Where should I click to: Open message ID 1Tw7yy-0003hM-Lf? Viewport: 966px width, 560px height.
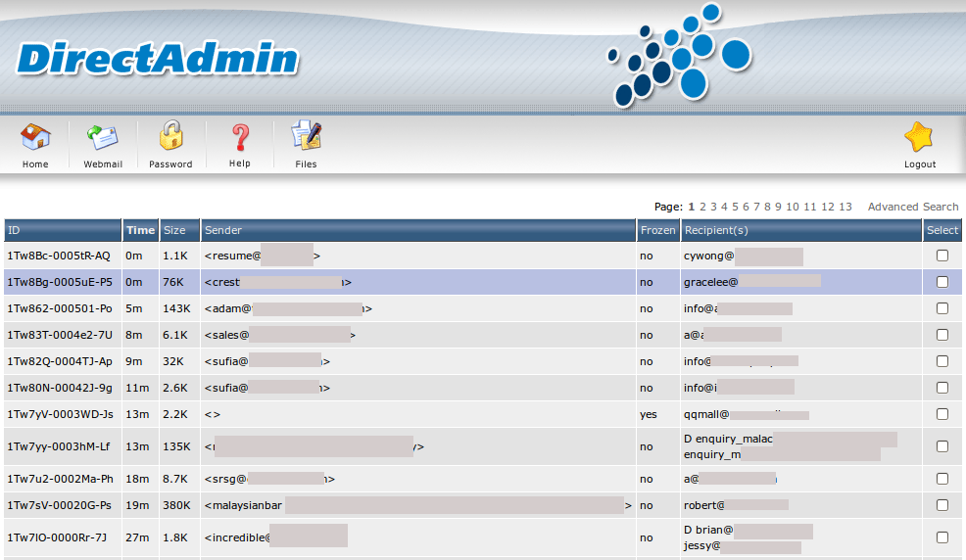pos(59,446)
